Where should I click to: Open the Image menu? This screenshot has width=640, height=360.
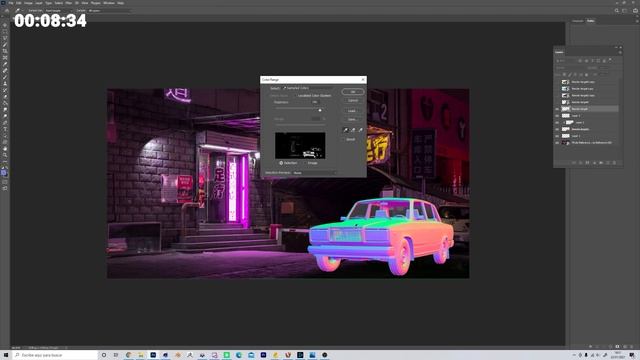pyautogui.click(x=28, y=3)
